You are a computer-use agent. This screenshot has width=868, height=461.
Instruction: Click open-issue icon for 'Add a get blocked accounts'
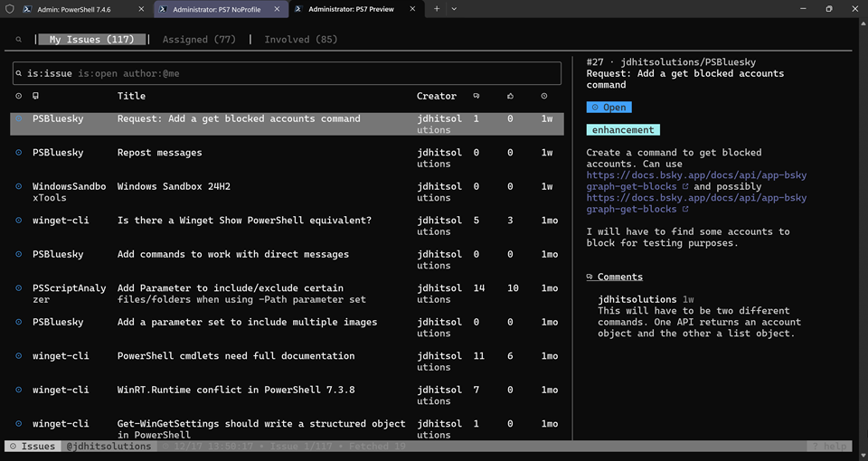click(19, 118)
